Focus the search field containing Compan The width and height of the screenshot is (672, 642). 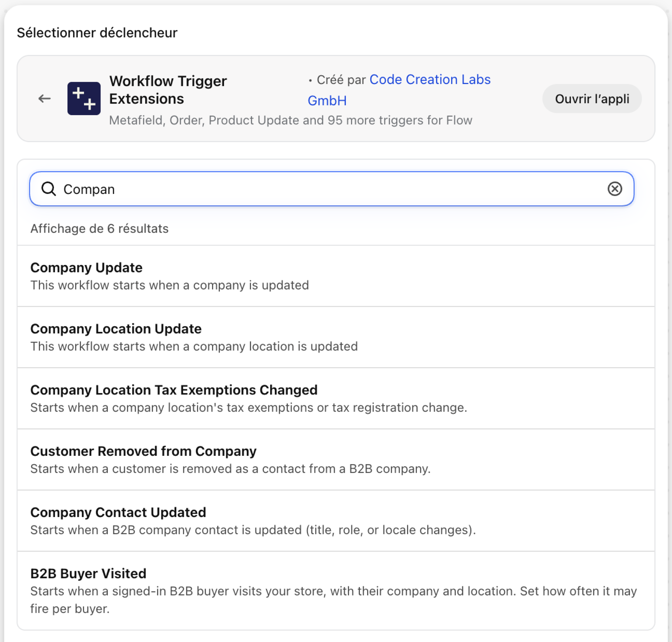pyautogui.click(x=331, y=189)
